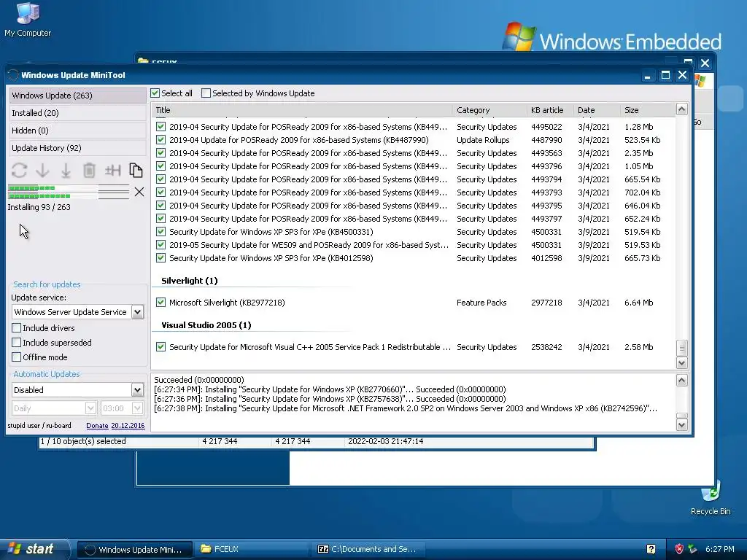Viewport: 747px width, 560px height.
Task: Uncheck Security Update for Windows XP SP3 KB4012598
Action: tap(160, 257)
